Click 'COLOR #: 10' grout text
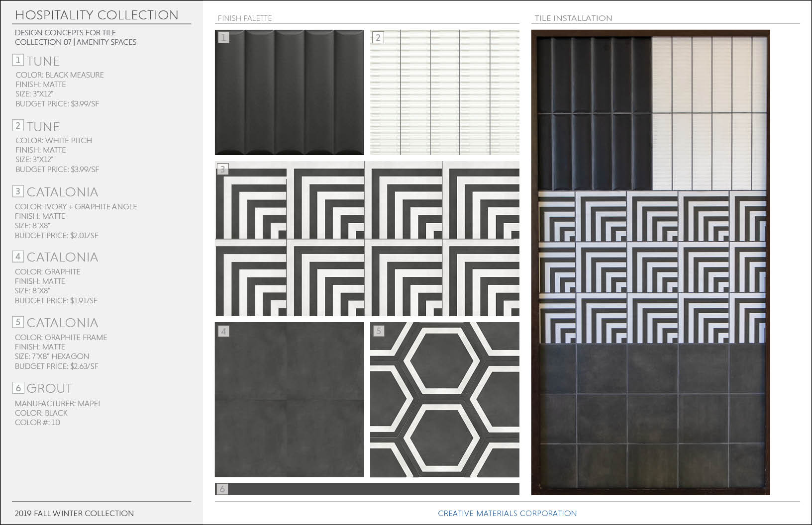Viewport: 812px width, 525px height. pyautogui.click(x=37, y=423)
